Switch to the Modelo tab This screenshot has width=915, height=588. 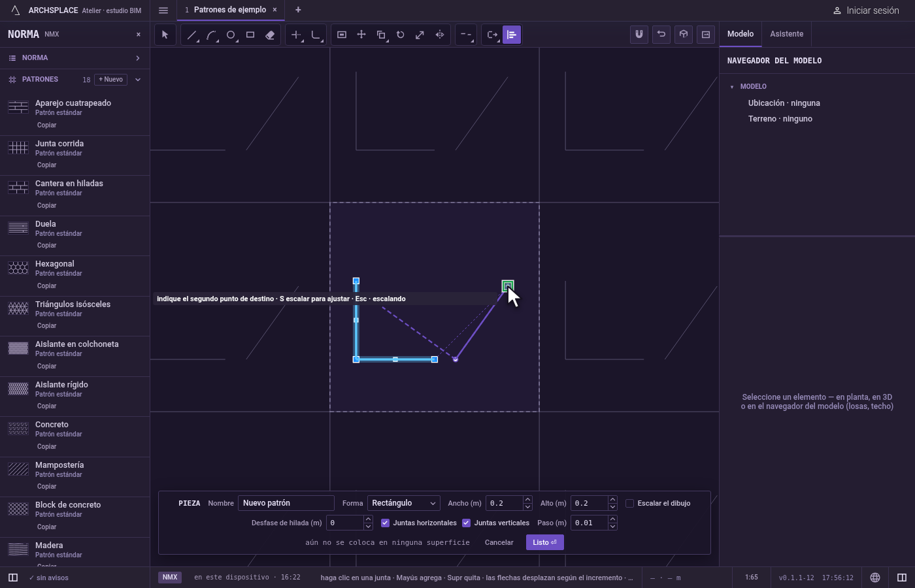pyautogui.click(x=740, y=34)
